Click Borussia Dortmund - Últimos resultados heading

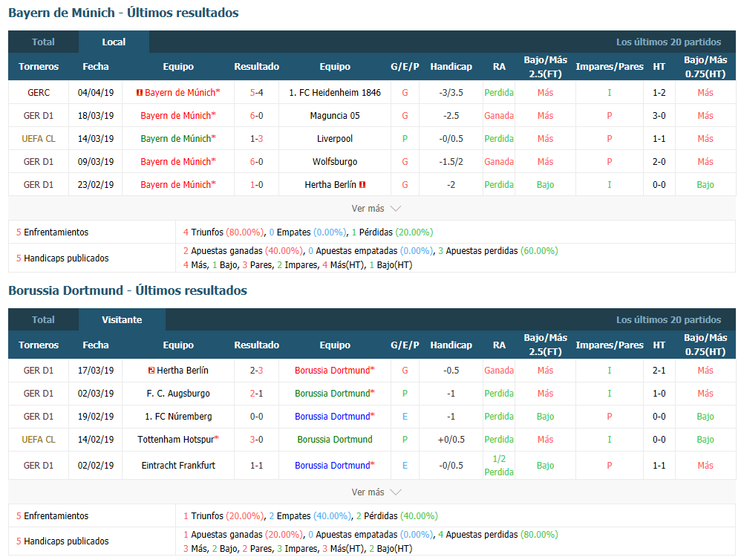[128, 290]
